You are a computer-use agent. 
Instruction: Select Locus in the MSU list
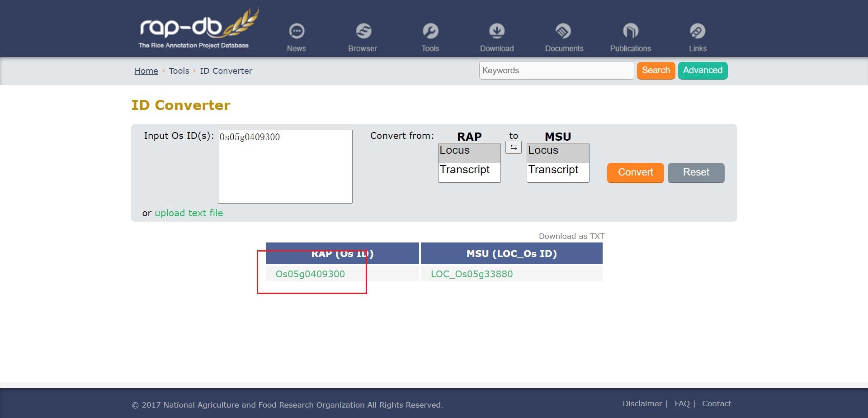tap(557, 151)
